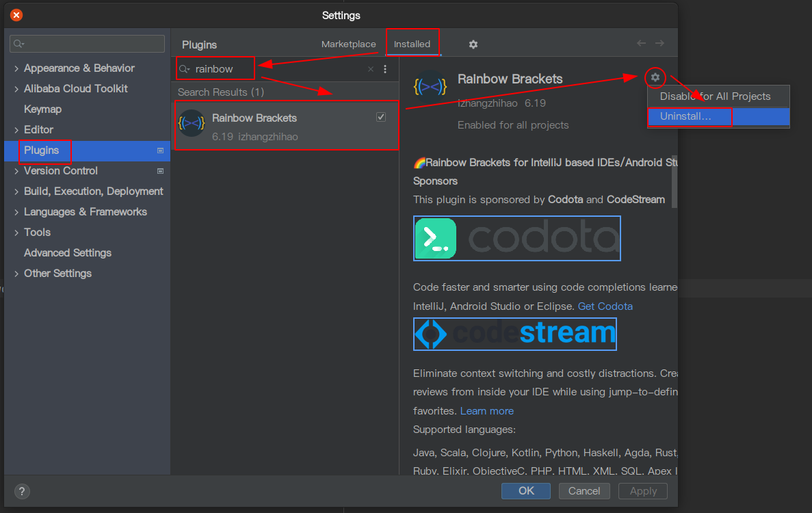Uncheck the Rainbow Brackets enabled checkbox
Image resolution: width=812 pixels, height=513 pixels.
[x=381, y=117]
